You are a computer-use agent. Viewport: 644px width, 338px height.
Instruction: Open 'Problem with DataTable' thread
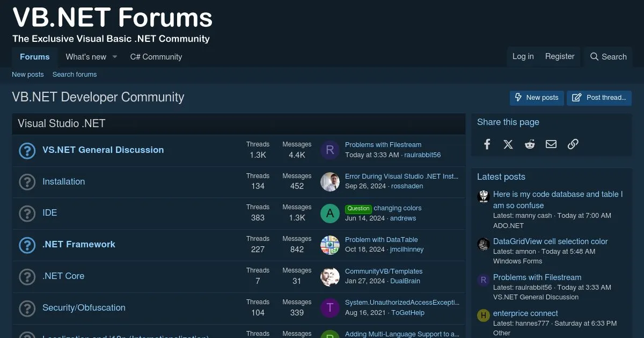[382, 240]
